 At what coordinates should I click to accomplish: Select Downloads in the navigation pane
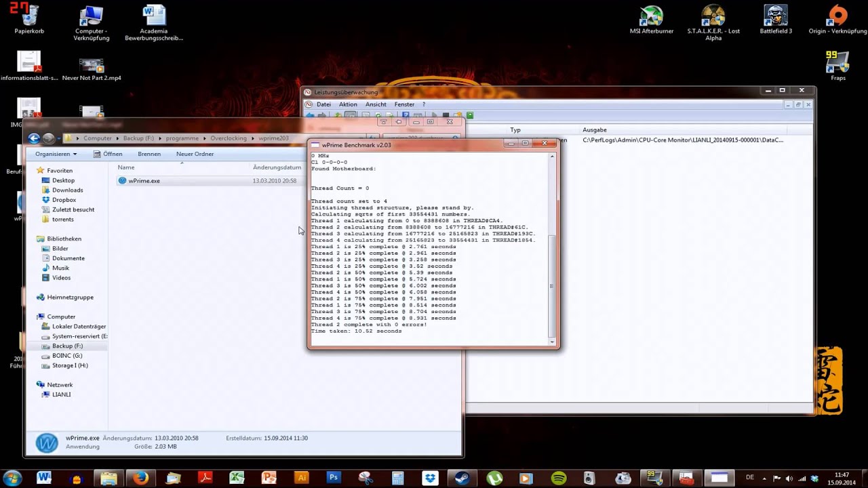pyautogui.click(x=67, y=190)
